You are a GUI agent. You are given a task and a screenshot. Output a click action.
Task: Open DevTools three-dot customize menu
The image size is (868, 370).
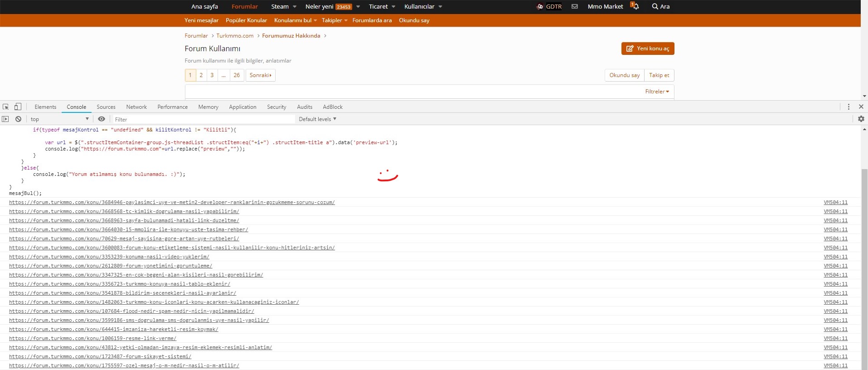point(849,107)
